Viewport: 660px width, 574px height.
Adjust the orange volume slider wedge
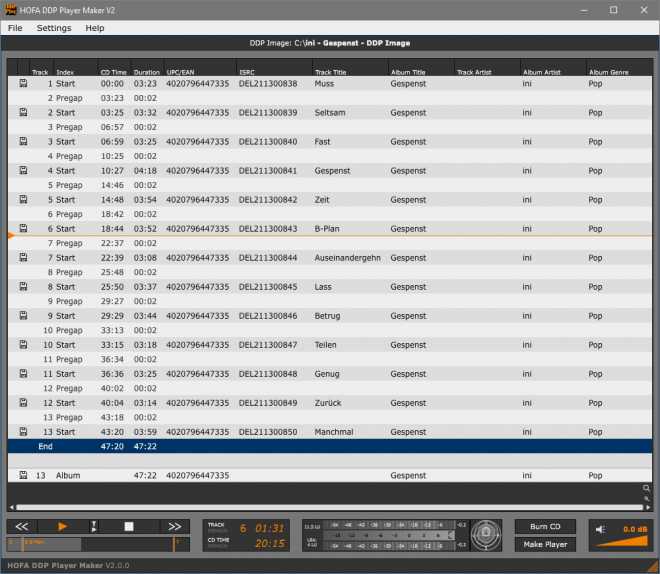click(624, 542)
